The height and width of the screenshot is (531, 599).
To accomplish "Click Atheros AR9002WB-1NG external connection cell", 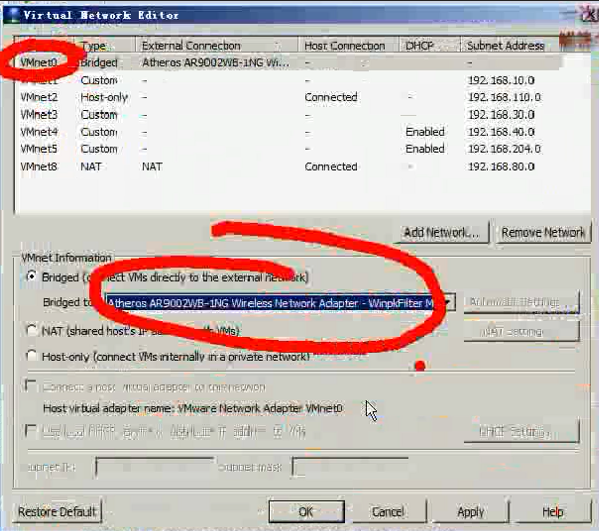I will click(215, 63).
